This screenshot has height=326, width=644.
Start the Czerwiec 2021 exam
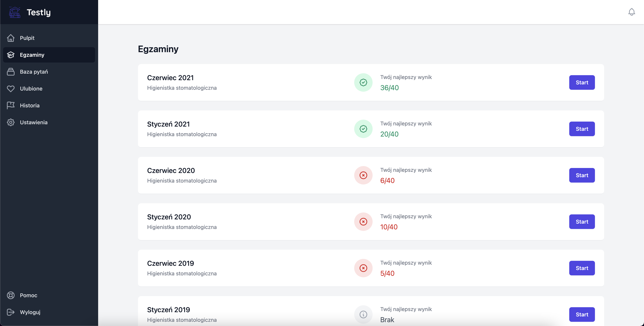point(582,83)
